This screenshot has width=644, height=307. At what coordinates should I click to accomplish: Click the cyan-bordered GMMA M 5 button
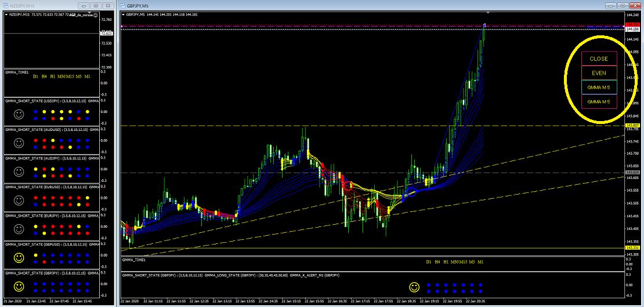pyautogui.click(x=599, y=87)
